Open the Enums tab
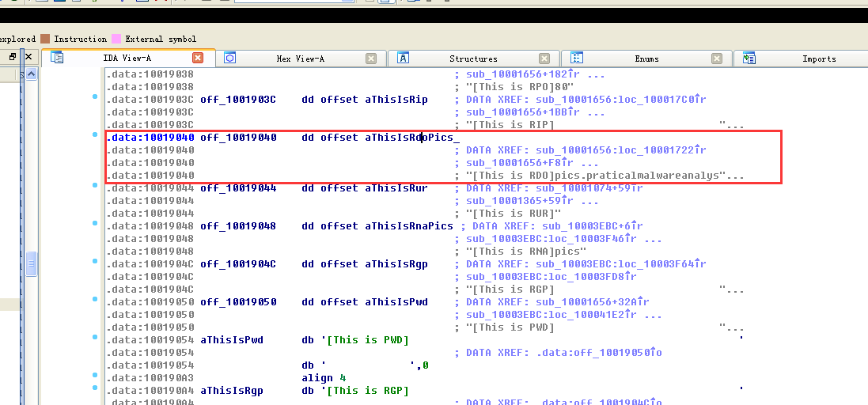The image size is (868, 405). 646,59
